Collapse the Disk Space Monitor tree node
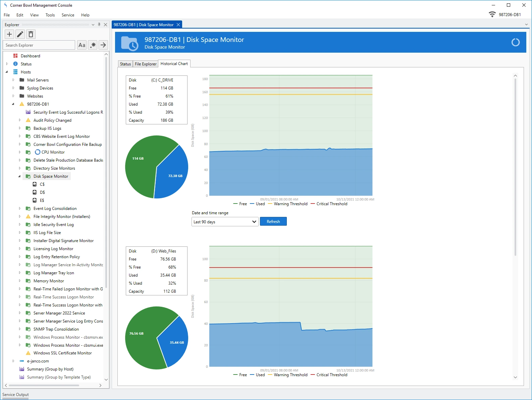The width and height of the screenshot is (532, 400). tap(19, 176)
